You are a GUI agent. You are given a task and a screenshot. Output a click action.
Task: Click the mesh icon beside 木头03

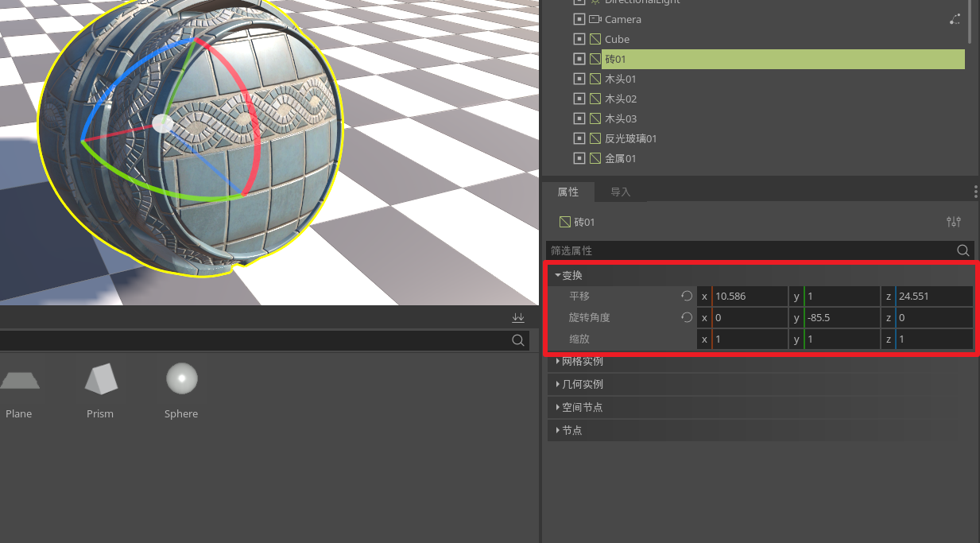click(x=595, y=118)
